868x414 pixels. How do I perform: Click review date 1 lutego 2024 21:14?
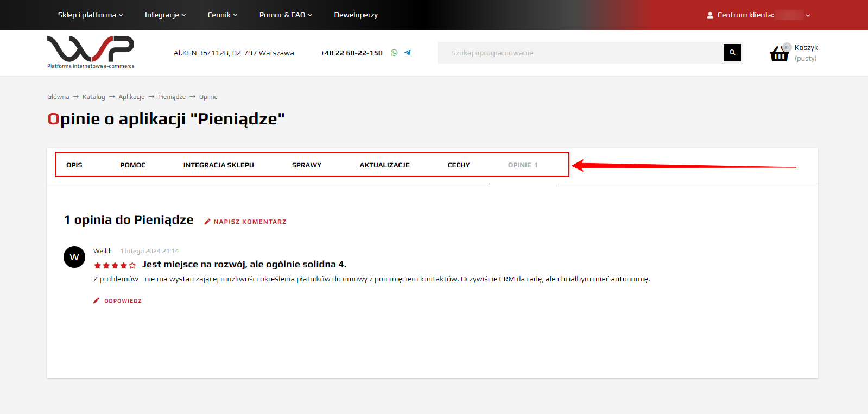pyautogui.click(x=149, y=251)
